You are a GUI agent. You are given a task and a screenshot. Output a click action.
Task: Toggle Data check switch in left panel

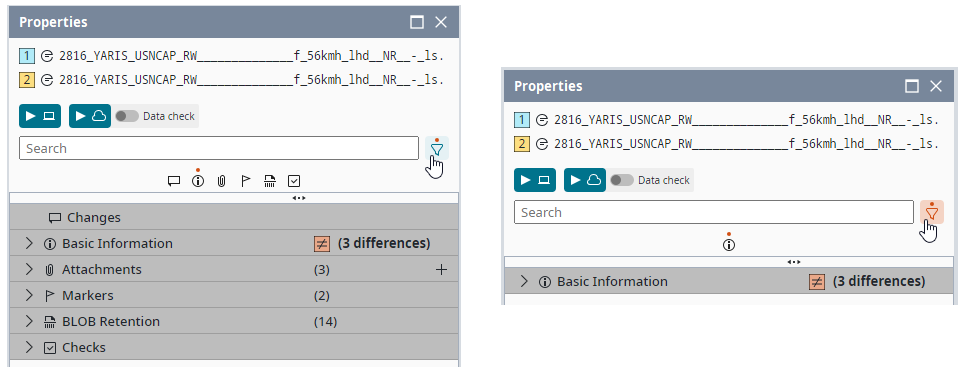pos(127,116)
